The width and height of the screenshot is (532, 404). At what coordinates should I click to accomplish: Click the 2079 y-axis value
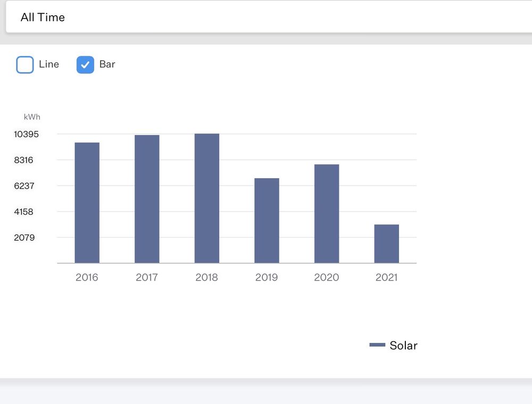pyautogui.click(x=24, y=238)
